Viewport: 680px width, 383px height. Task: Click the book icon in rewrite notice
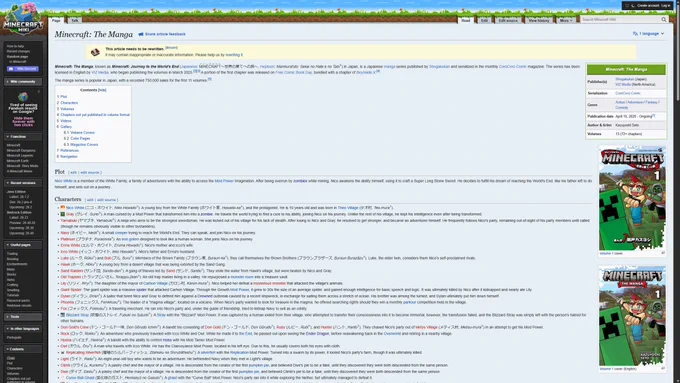(x=95, y=52)
